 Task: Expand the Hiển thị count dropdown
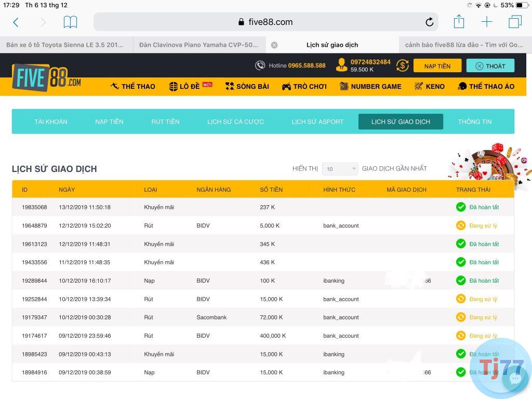(340, 169)
